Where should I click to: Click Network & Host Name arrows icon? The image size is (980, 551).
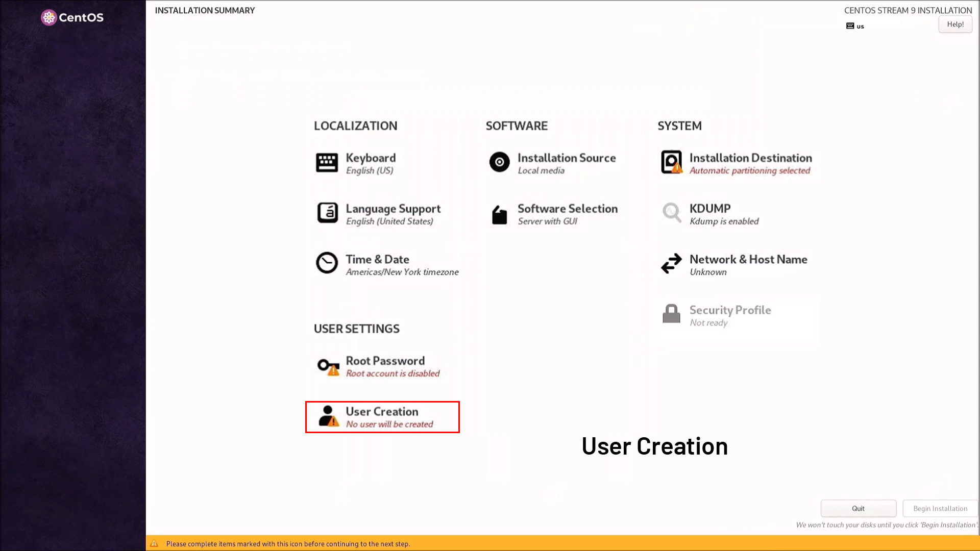click(671, 263)
